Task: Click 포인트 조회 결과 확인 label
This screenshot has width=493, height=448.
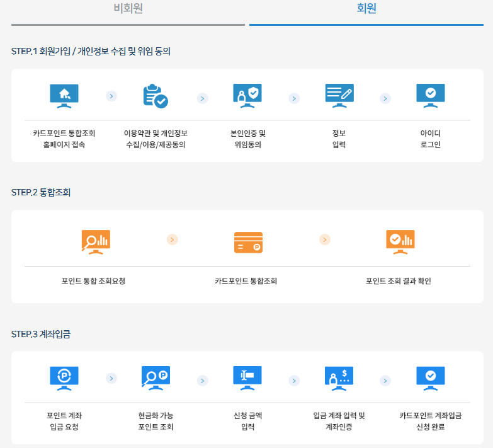Action: point(399,281)
